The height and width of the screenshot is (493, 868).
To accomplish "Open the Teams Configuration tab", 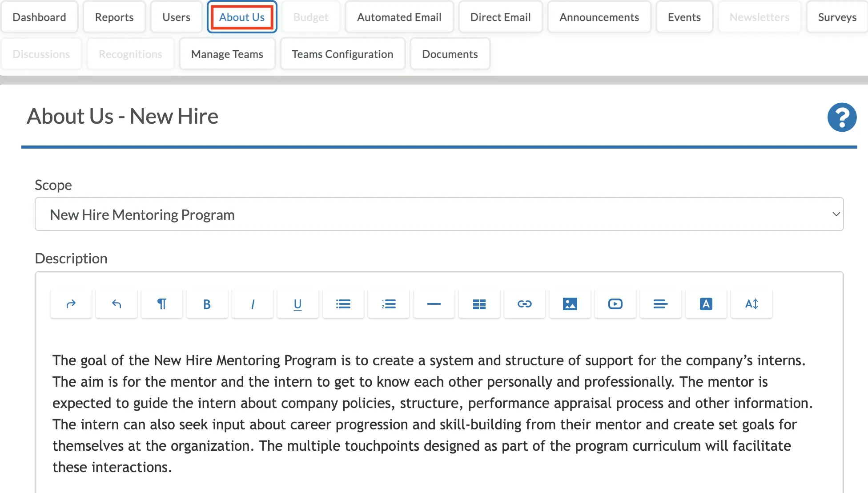I will point(343,54).
